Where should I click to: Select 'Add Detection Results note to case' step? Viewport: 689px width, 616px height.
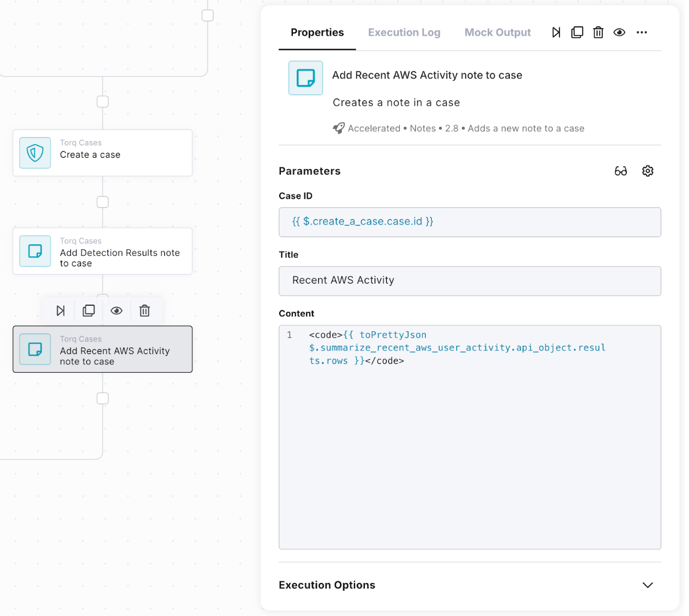(x=103, y=251)
